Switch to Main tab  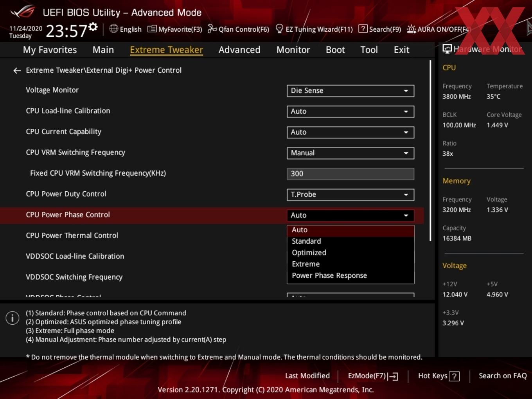103,50
